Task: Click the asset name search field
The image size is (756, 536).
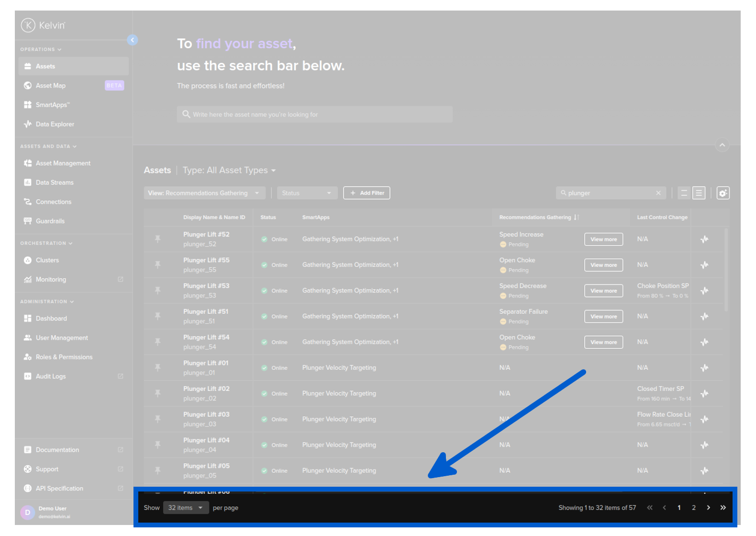Action: pyautogui.click(x=314, y=114)
